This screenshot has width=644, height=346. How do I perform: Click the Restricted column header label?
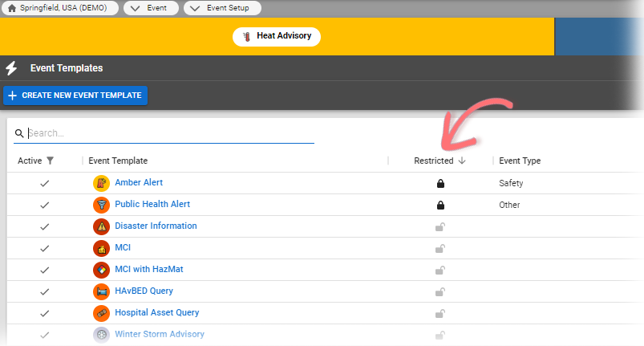(x=434, y=161)
